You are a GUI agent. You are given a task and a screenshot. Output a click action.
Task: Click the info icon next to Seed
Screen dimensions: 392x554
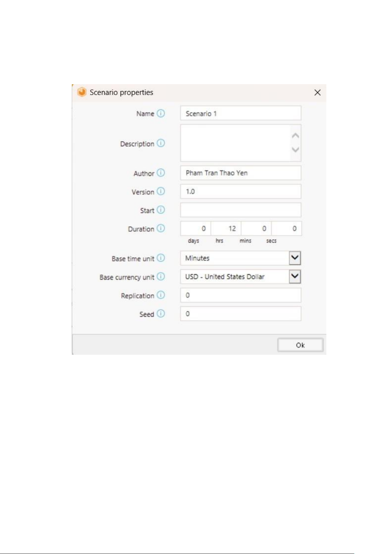[x=160, y=314]
